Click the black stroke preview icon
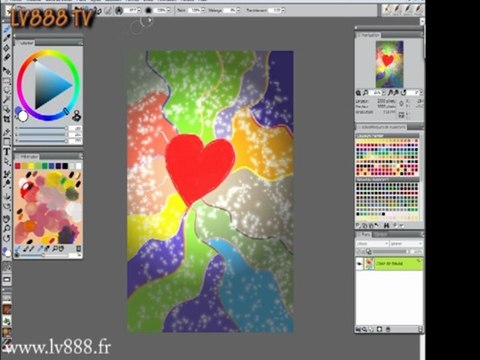The height and width of the screenshot is (360, 480). (148, 10)
